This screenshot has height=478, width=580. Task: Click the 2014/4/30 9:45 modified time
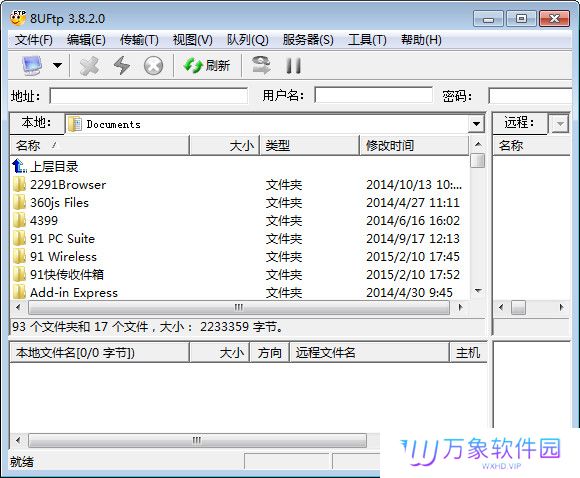[x=409, y=293]
